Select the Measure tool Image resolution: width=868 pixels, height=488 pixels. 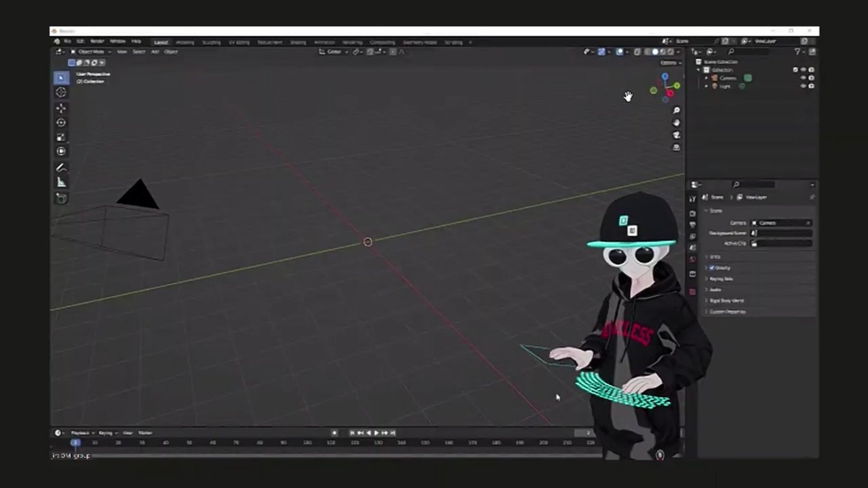(x=61, y=182)
